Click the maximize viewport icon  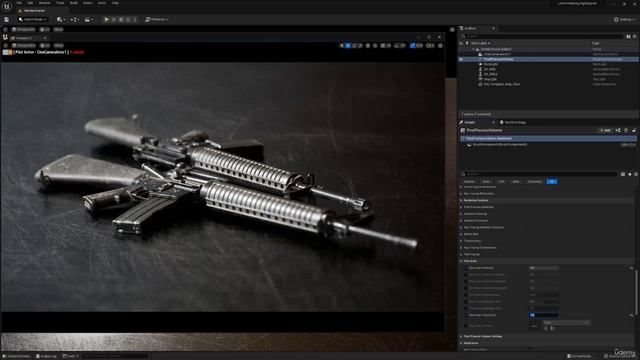(440, 46)
